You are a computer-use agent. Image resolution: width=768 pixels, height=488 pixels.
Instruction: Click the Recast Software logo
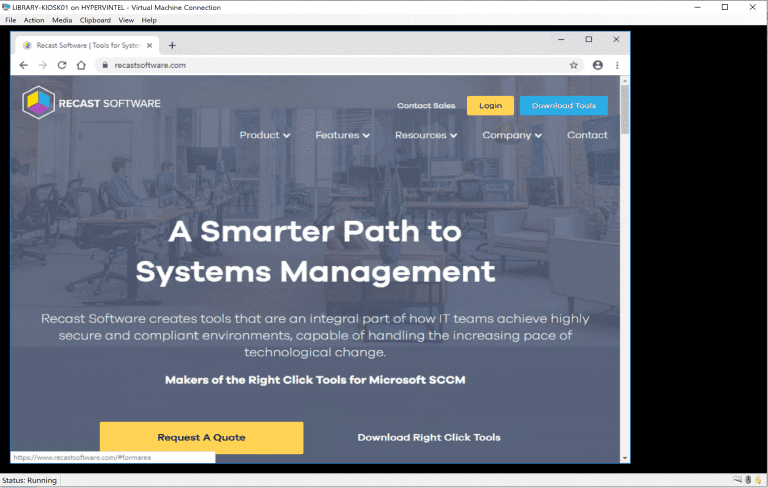91,103
